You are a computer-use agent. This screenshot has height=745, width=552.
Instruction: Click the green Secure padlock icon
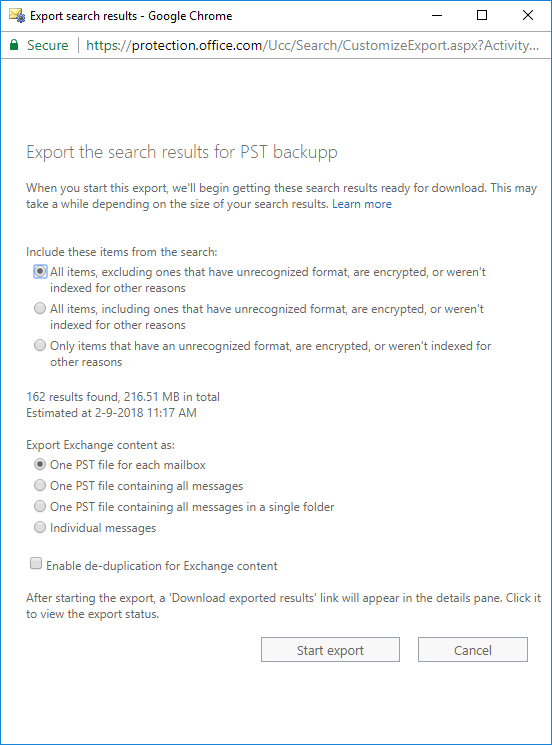click(14, 45)
